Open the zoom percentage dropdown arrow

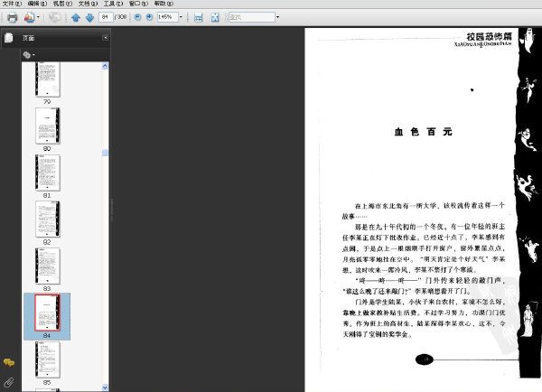pyautogui.click(x=181, y=16)
